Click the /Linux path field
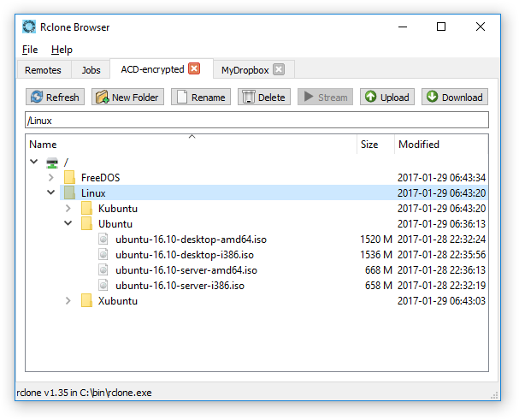This screenshot has height=420, width=519. tap(257, 121)
